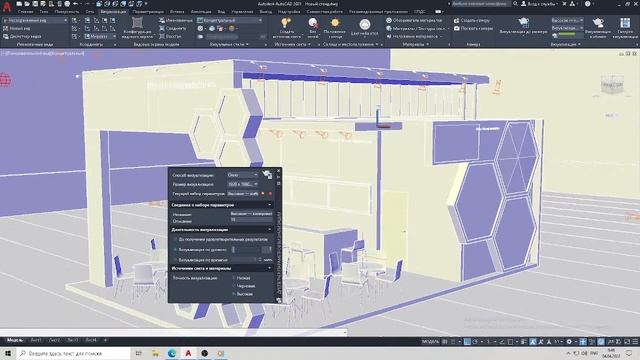Open the 'Диспетчер видов' view manager
The image size is (640, 360).
click(22, 36)
